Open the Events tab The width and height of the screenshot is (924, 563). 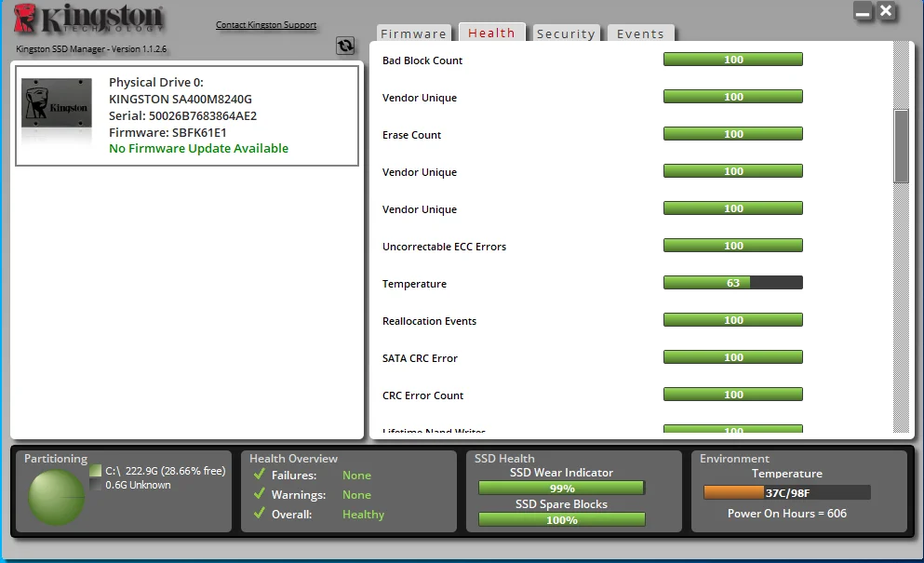pyautogui.click(x=640, y=34)
